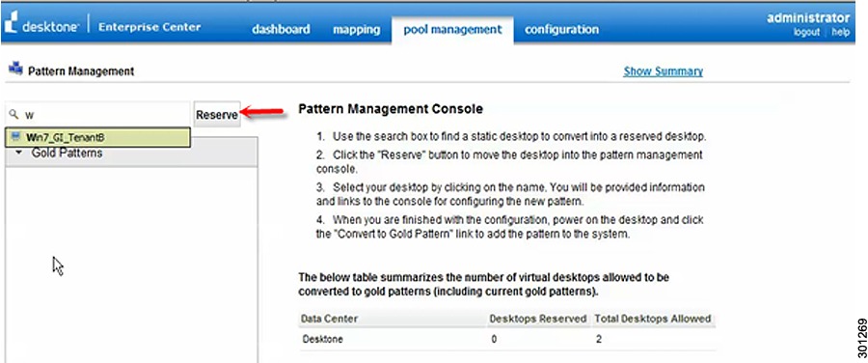Open the help link

[x=840, y=33]
